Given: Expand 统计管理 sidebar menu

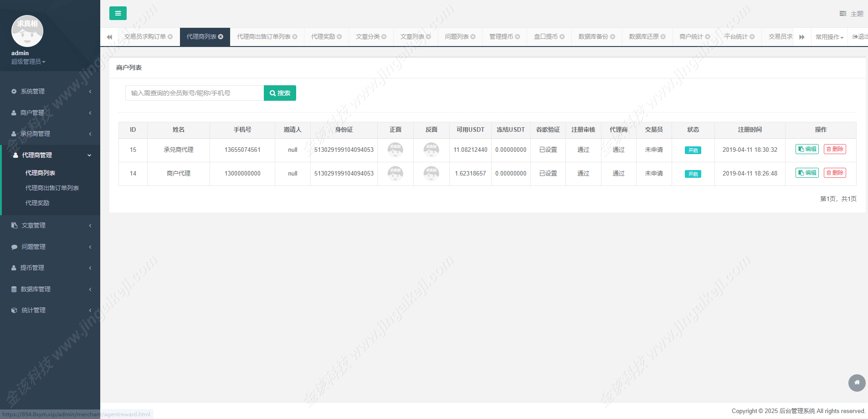Looking at the screenshot, I should [x=50, y=310].
